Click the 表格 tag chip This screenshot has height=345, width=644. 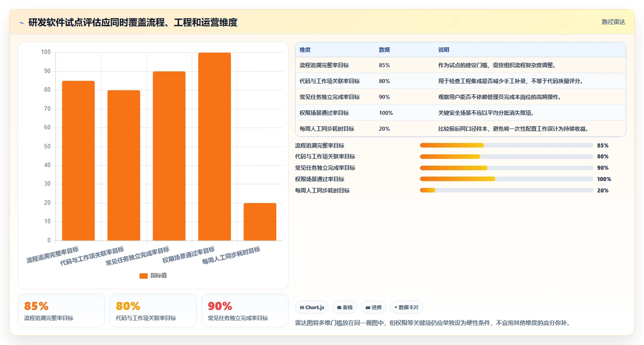click(x=345, y=307)
